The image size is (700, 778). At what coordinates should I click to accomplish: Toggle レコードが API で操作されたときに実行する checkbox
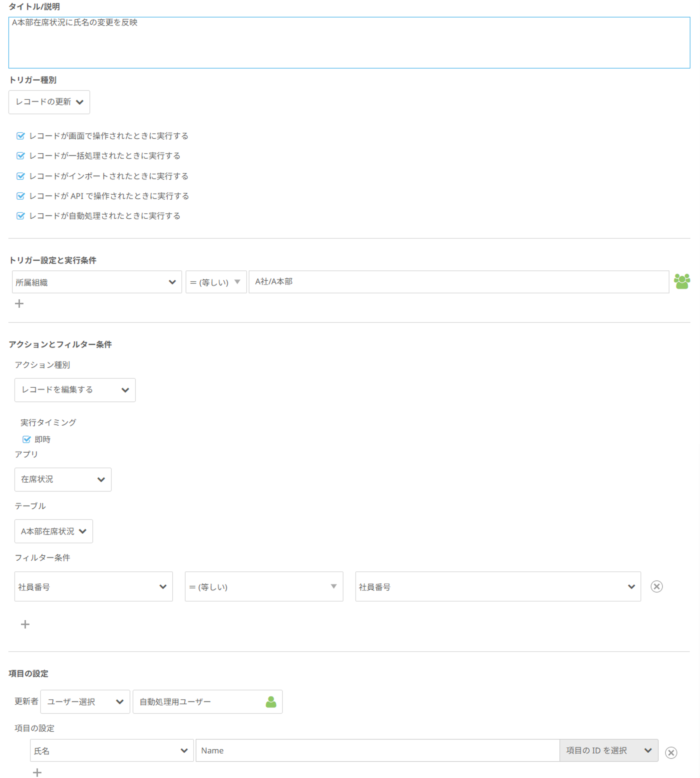pyautogui.click(x=21, y=196)
